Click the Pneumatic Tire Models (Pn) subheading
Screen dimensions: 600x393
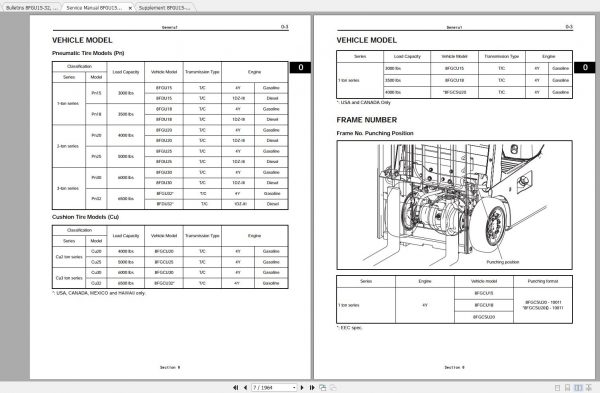[x=88, y=53]
